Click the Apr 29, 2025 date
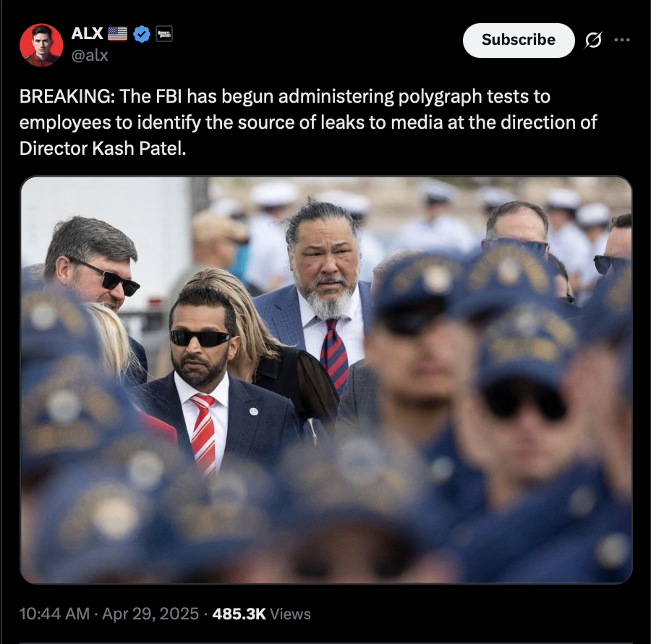The height and width of the screenshot is (644, 651). tap(150, 614)
